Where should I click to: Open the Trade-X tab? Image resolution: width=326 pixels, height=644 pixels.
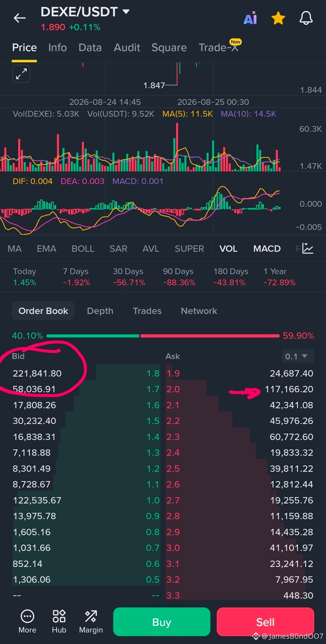[x=219, y=48]
